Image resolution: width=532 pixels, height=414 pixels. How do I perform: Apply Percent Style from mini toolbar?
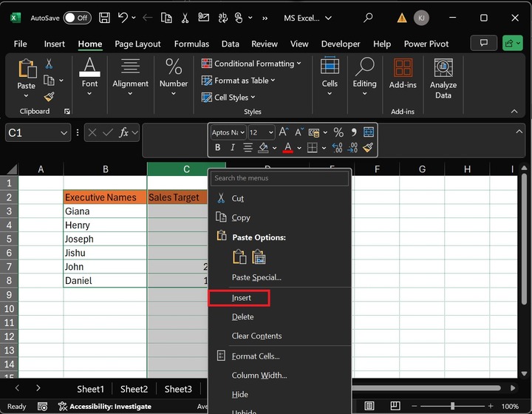click(338, 132)
